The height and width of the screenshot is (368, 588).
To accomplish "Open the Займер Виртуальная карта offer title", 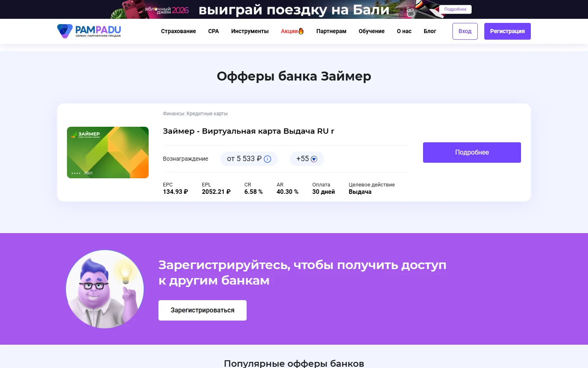I will pyautogui.click(x=248, y=131).
